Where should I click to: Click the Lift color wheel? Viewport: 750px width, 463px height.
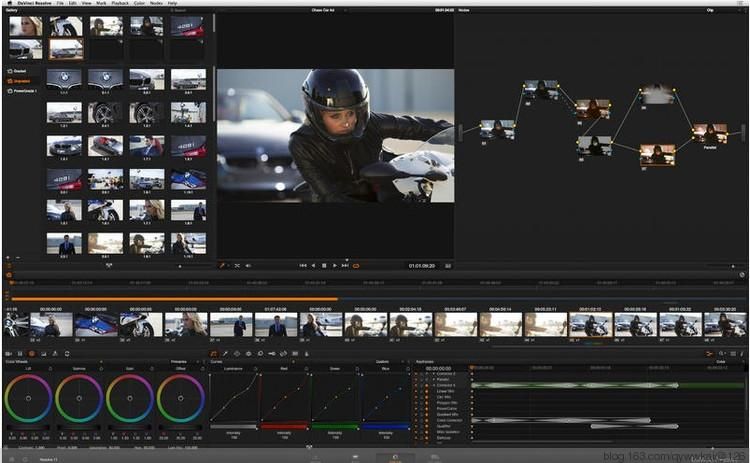pos(28,399)
